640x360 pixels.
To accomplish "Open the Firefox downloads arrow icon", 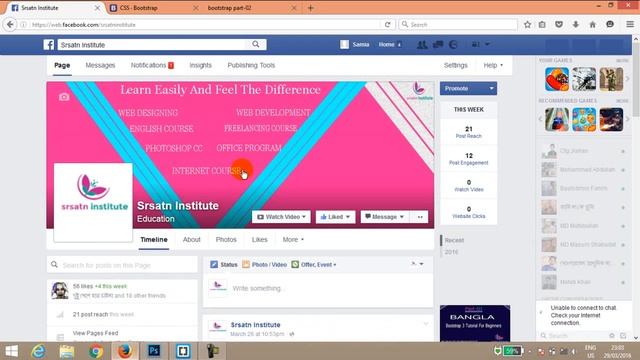I will [x=576, y=24].
